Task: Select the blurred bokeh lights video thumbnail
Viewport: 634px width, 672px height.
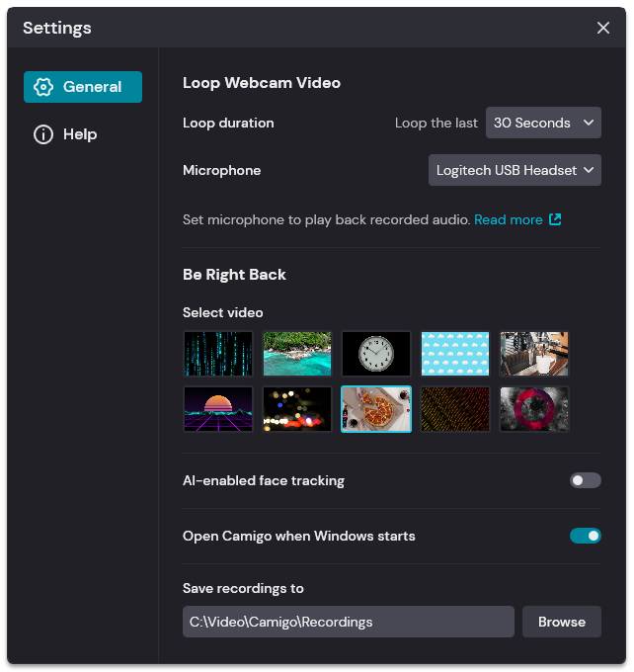Action: (x=297, y=409)
